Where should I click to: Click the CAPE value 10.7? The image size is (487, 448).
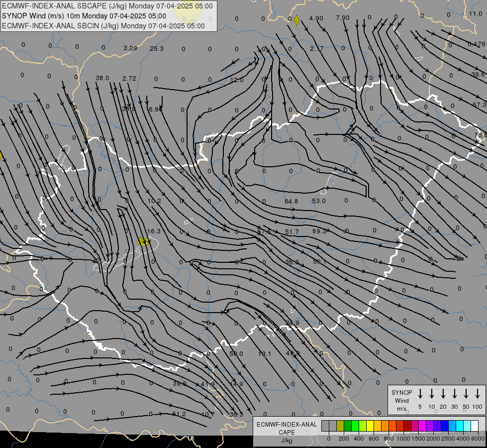[x=208, y=415]
